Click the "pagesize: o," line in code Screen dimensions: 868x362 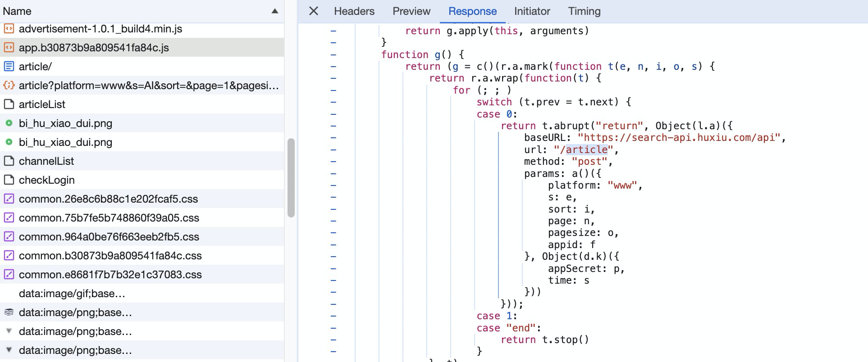click(x=583, y=233)
